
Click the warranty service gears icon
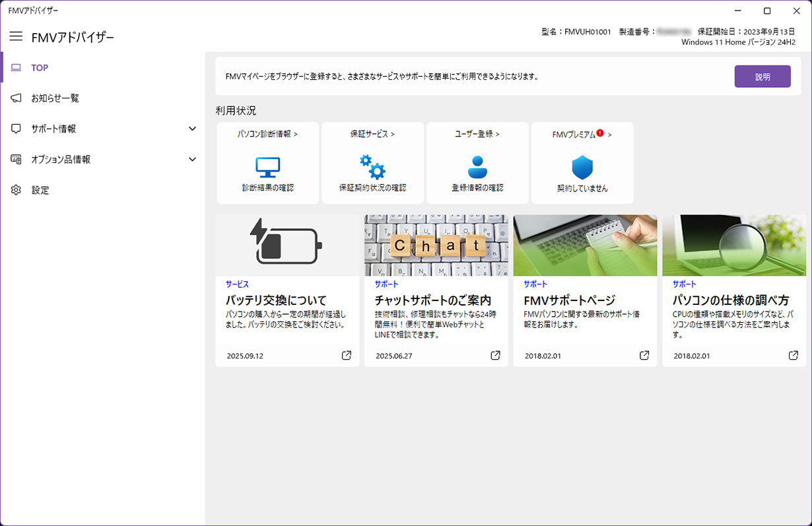[372, 167]
